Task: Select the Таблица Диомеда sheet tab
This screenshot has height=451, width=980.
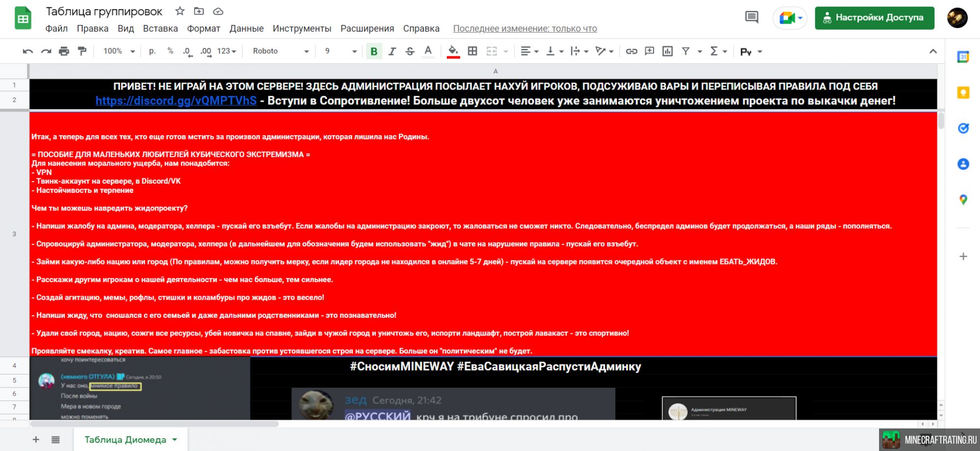Action: click(x=130, y=440)
